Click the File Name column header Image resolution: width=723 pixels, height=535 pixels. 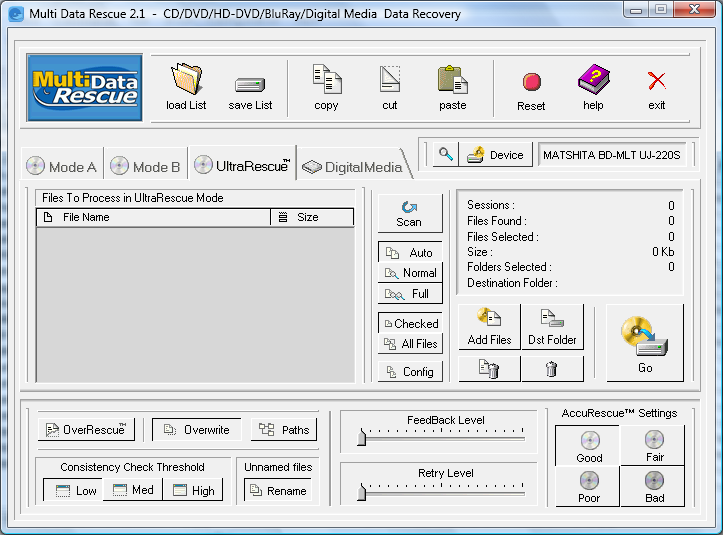point(154,217)
